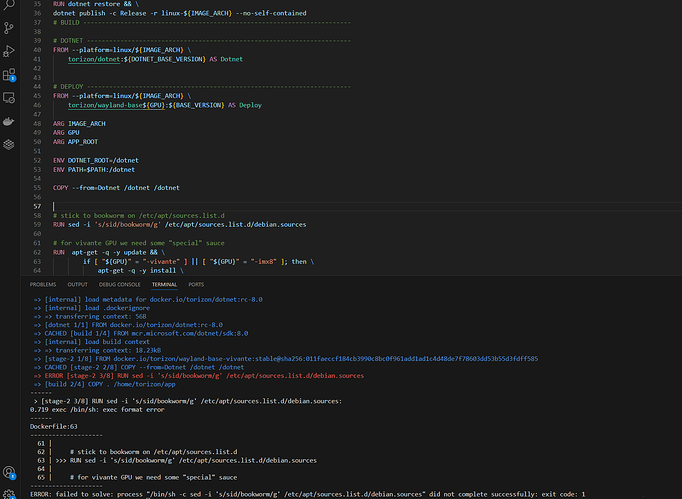Open the Remote Explorer view
Image resolution: width=682 pixels, height=499 pixels.
pos(9,98)
